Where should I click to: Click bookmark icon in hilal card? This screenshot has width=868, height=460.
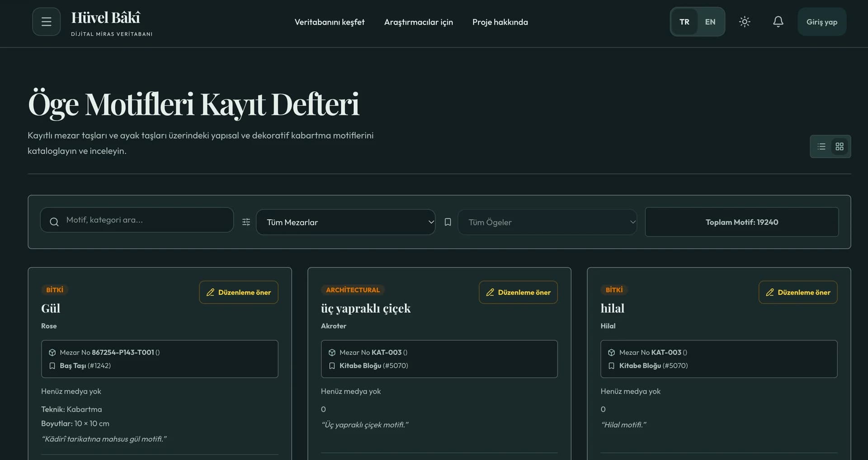pos(611,366)
